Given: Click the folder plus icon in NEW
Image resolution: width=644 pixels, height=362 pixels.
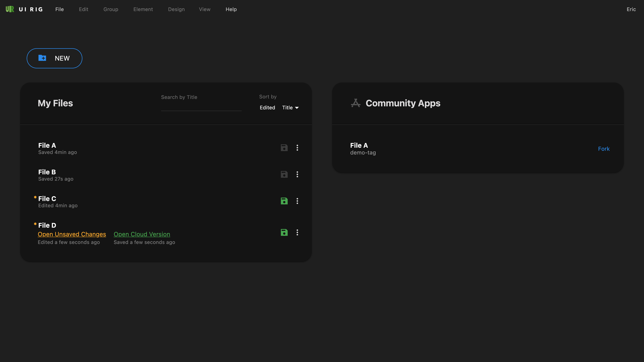Looking at the screenshot, I should point(42,58).
